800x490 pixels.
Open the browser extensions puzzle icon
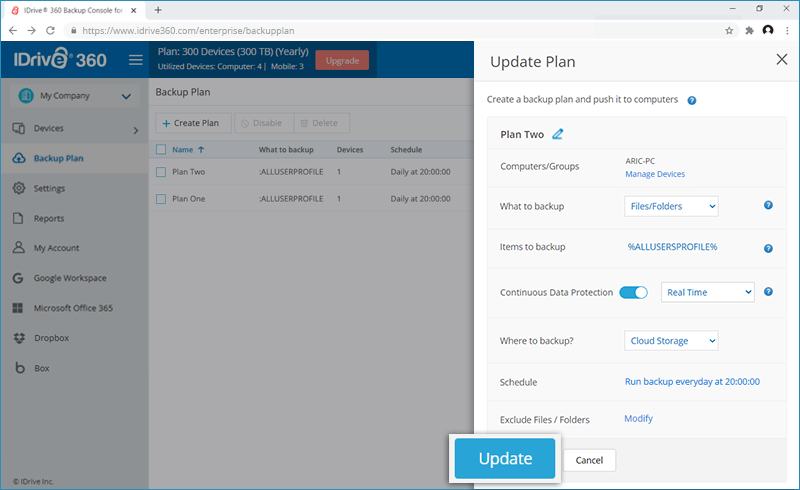(x=749, y=30)
